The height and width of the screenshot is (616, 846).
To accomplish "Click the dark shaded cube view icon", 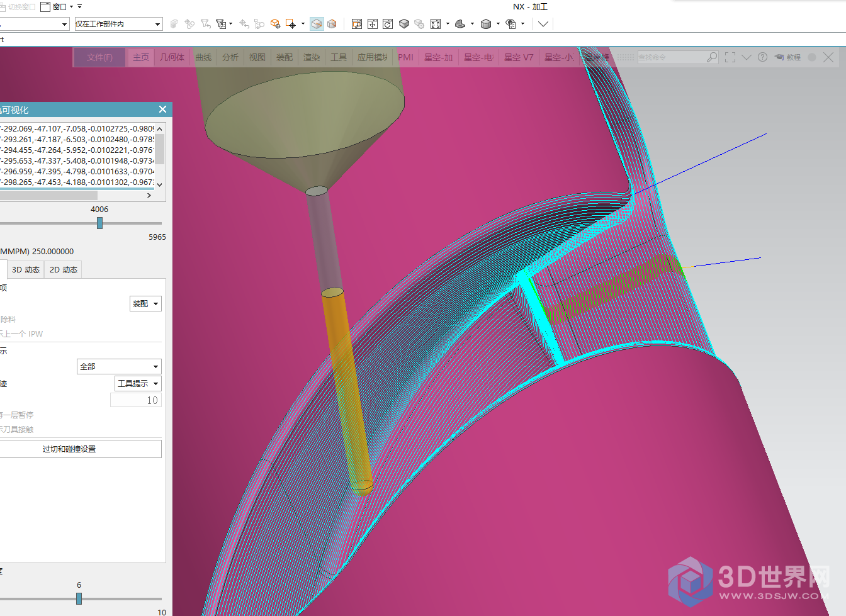I will (404, 24).
